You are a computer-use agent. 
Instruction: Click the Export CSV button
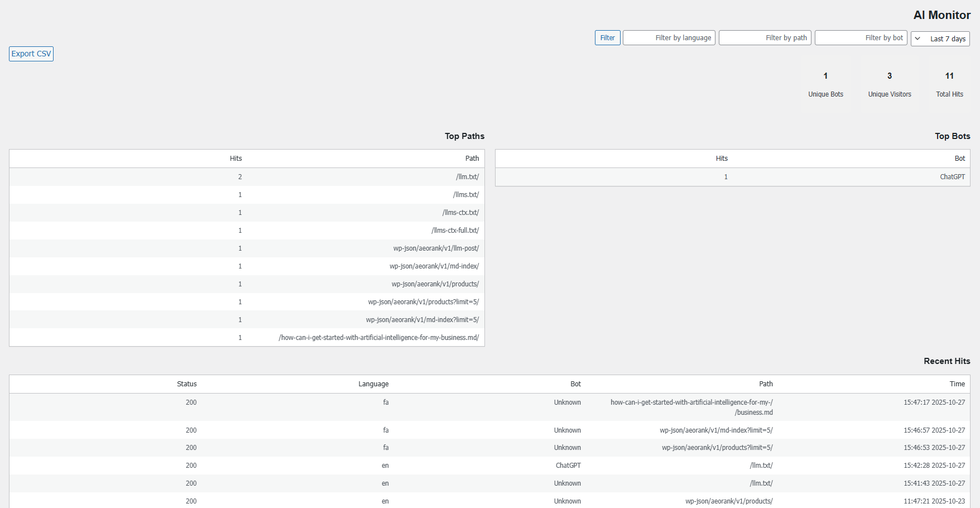pos(31,54)
